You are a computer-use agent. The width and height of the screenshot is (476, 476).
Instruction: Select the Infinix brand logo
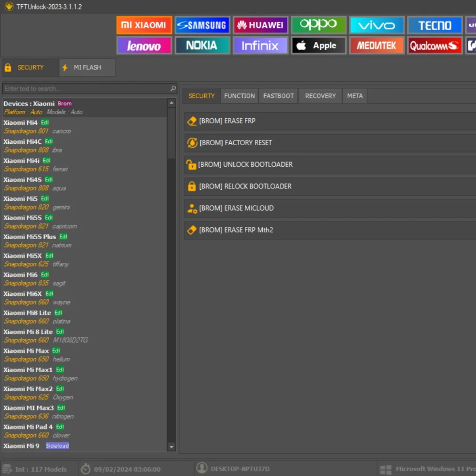(x=260, y=46)
